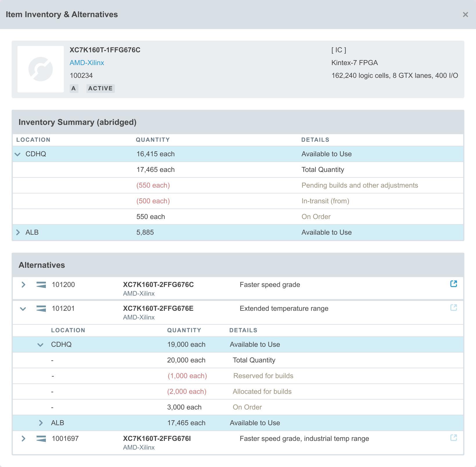Click the ACTIVE status badge
The width and height of the screenshot is (476, 467).
[100, 88]
